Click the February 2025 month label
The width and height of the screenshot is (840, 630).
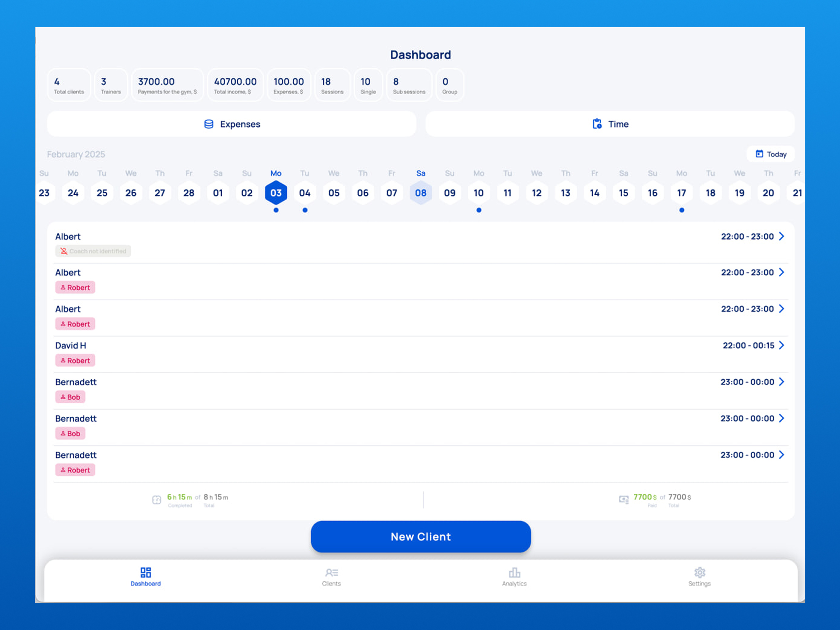click(76, 154)
